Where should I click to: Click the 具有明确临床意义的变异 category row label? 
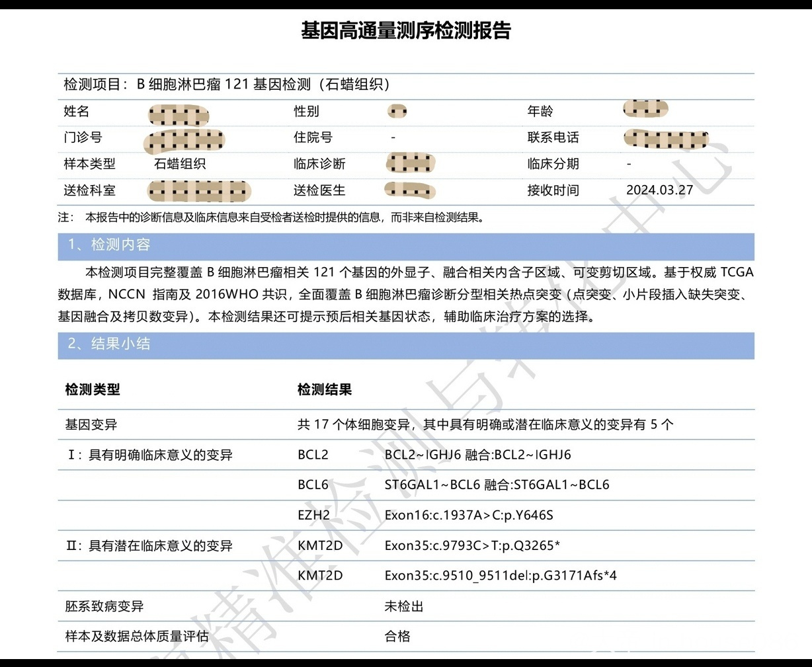point(149,455)
